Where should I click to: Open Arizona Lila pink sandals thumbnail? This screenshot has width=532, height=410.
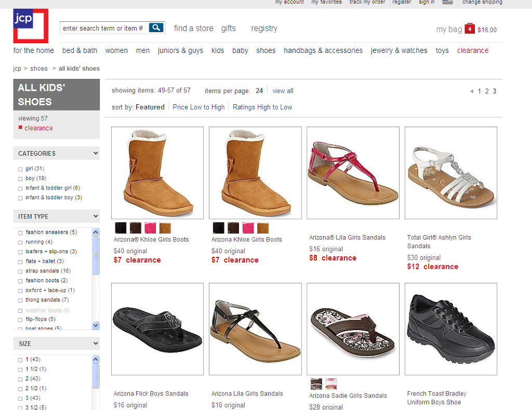tap(353, 173)
